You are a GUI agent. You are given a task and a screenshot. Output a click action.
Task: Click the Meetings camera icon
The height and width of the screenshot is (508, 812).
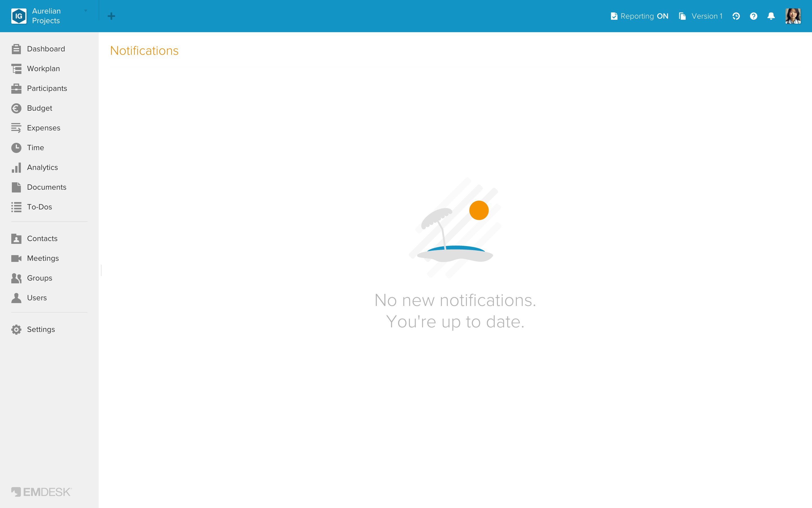tap(16, 258)
